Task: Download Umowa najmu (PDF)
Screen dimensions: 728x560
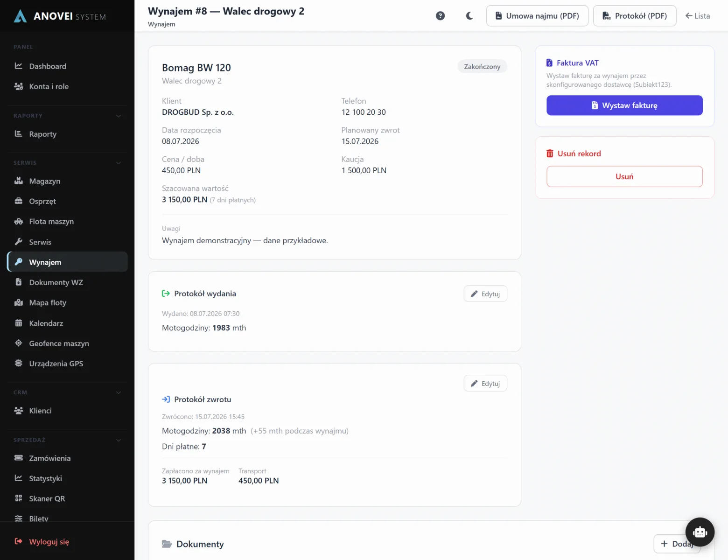Action: point(537,16)
